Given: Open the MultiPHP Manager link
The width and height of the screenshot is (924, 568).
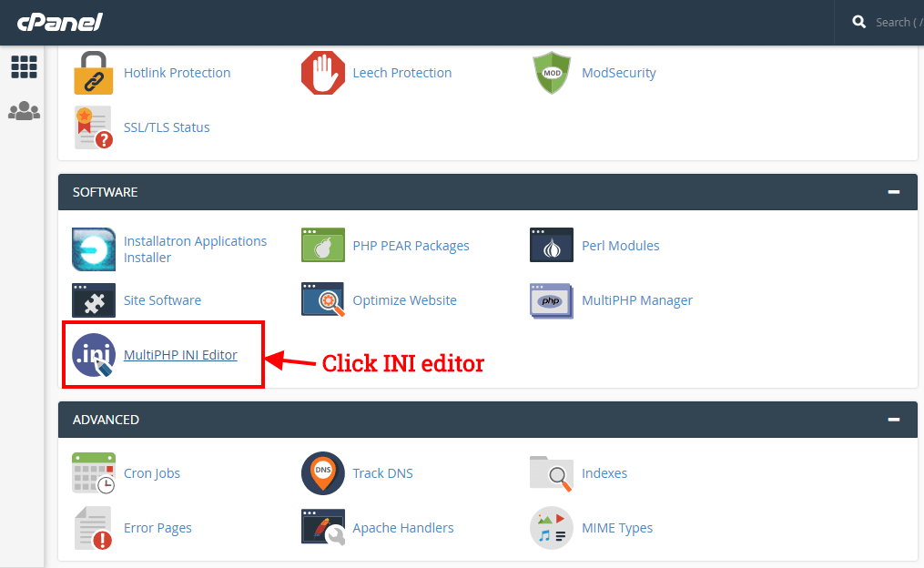Looking at the screenshot, I should pos(637,300).
